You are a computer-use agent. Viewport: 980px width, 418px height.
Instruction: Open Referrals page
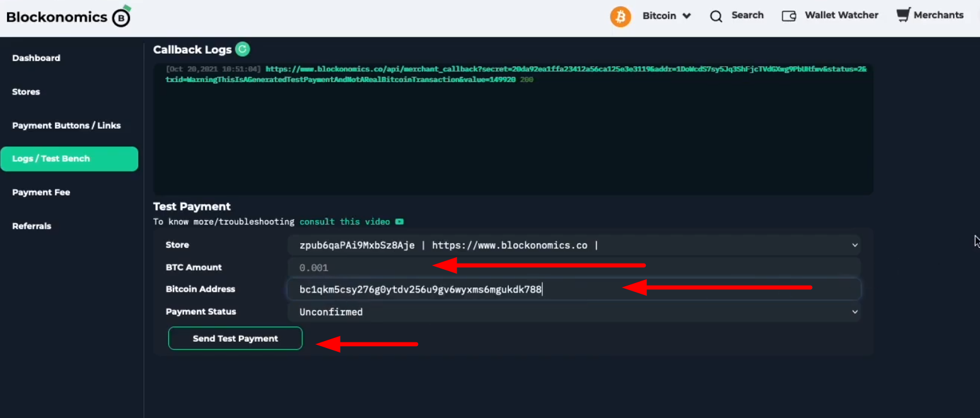[x=32, y=226]
